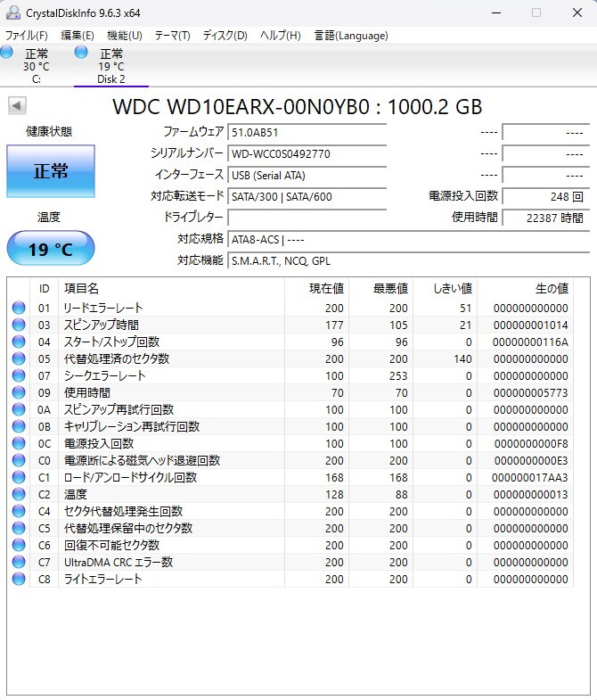This screenshot has height=700, width=597.
Task: Click the ID column header
Action: 44,288
